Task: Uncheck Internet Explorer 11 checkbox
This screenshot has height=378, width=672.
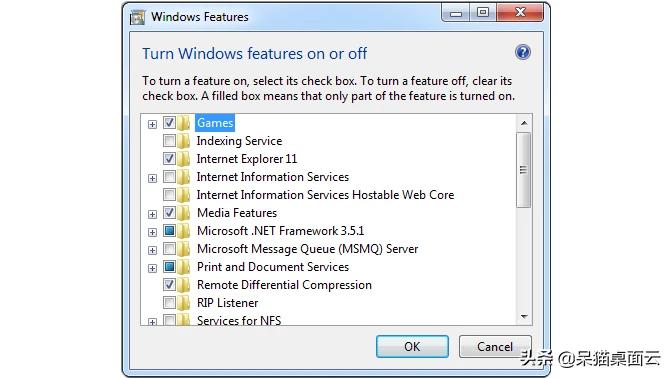Action: [169, 159]
